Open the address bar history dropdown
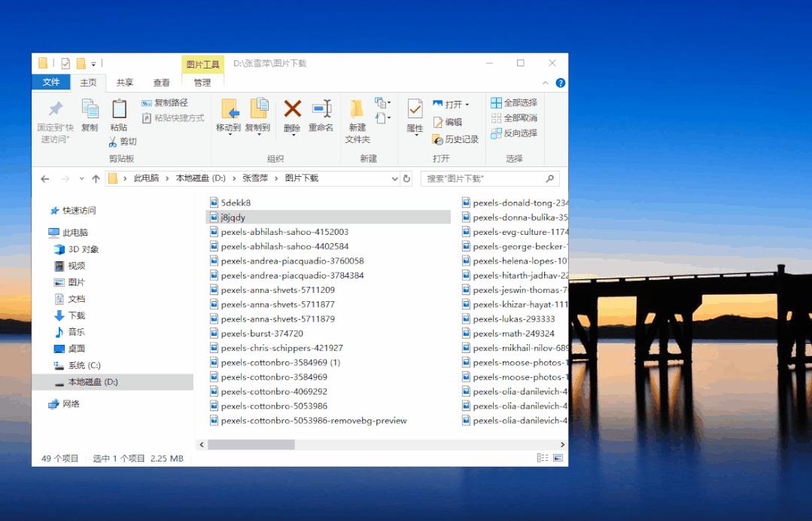 (x=395, y=178)
